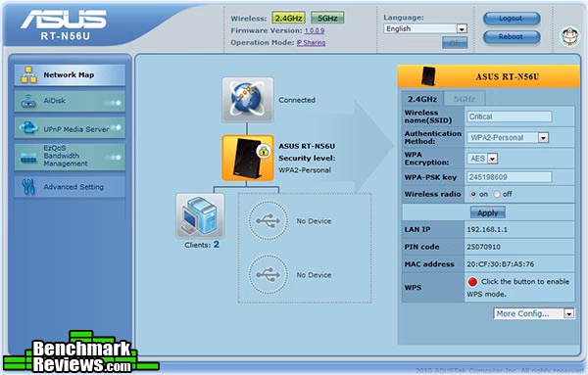
Task: Click the ASUS RT-N56U panel title
Action: pos(508,76)
